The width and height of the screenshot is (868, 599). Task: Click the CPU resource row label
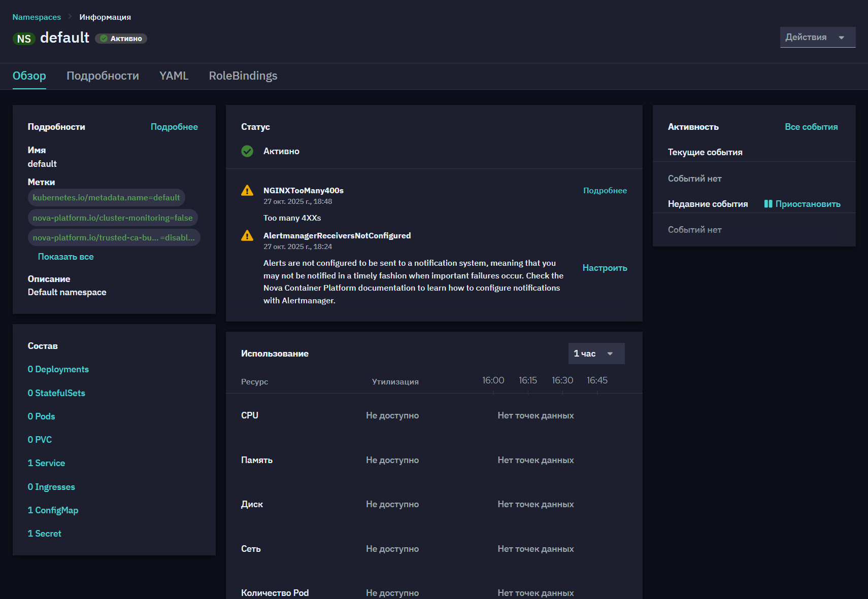point(250,415)
